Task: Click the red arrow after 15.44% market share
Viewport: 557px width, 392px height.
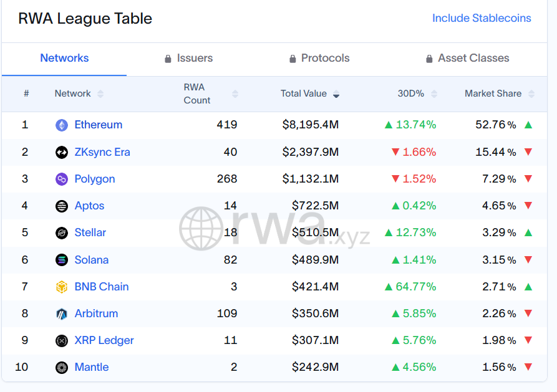Action: [x=528, y=151]
